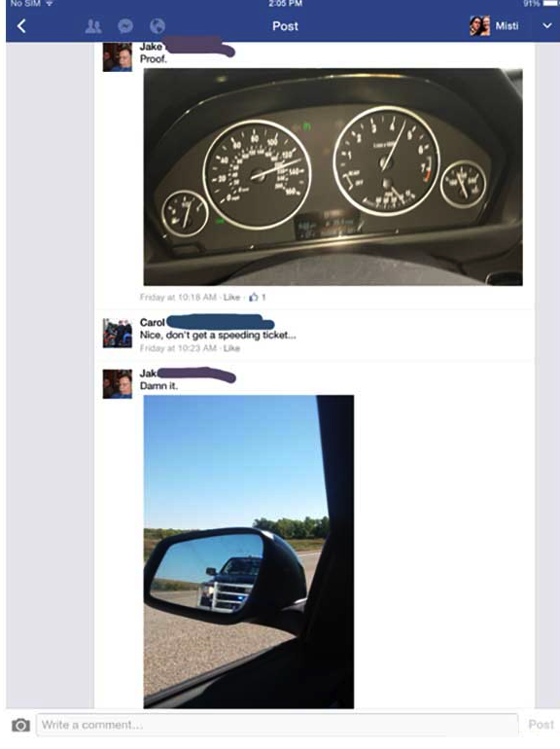This screenshot has height=749, width=560.
Task: View Jake's avatar on Proof comment
Action: pos(118,56)
